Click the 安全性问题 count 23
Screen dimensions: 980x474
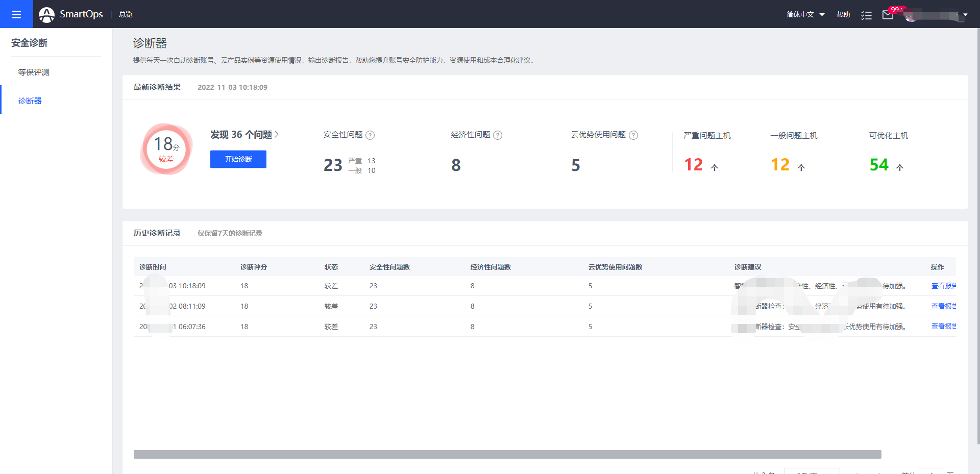[x=333, y=165]
